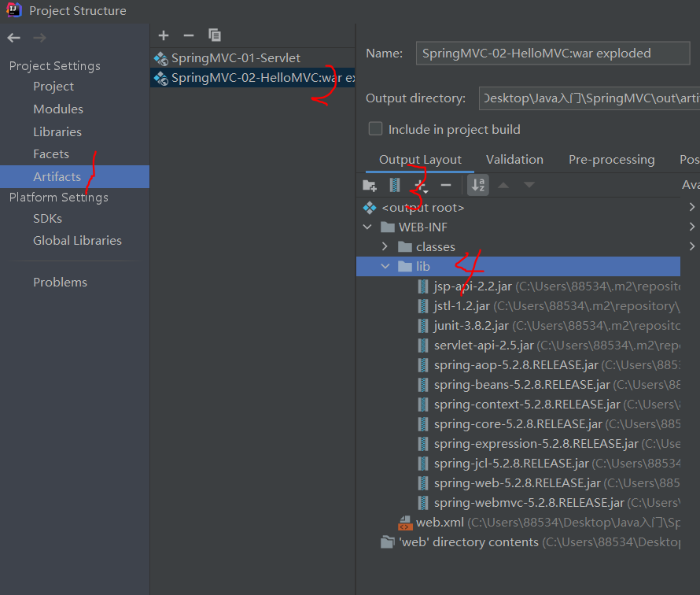Select 'web' directory contents entry
This screenshot has width=700, height=595.
click(x=518, y=541)
